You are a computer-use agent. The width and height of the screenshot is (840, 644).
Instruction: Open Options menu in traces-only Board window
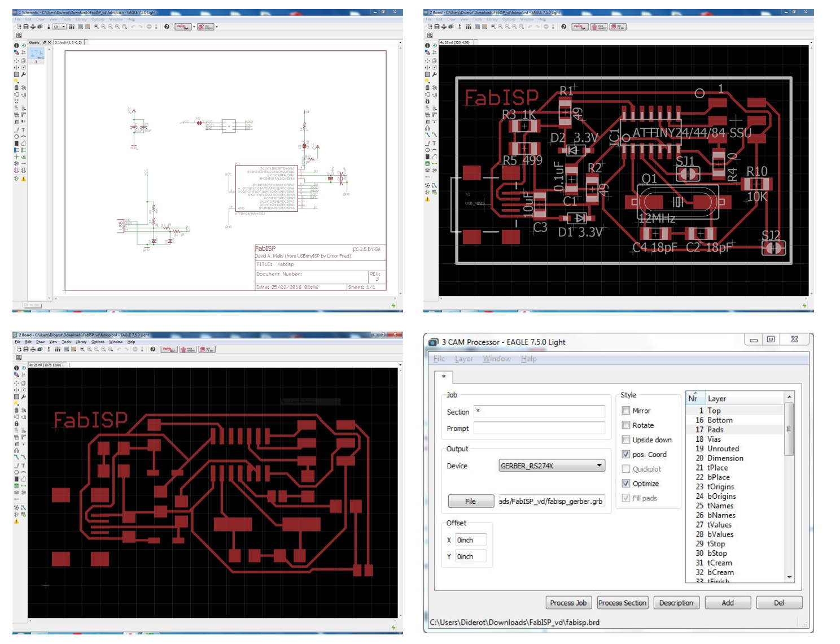click(98, 342)
